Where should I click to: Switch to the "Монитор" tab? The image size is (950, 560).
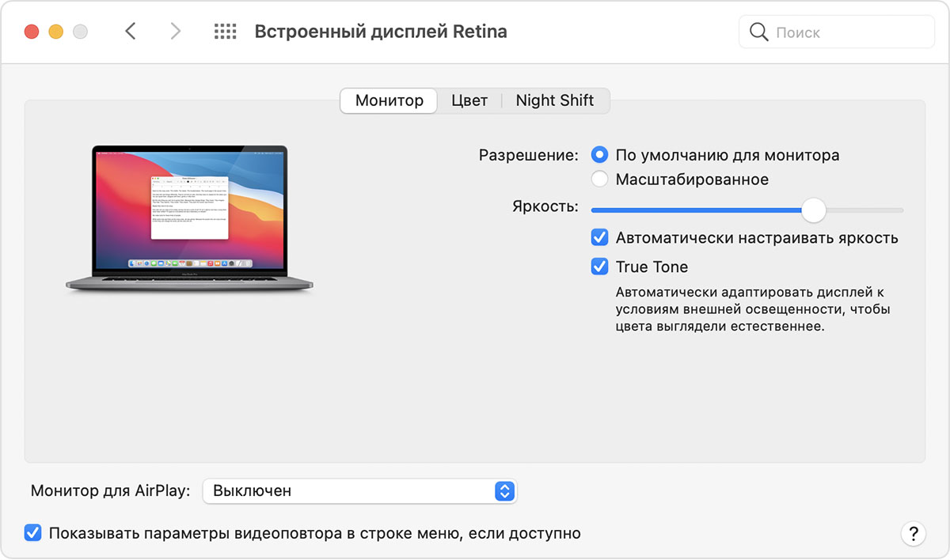click(389, 100)
